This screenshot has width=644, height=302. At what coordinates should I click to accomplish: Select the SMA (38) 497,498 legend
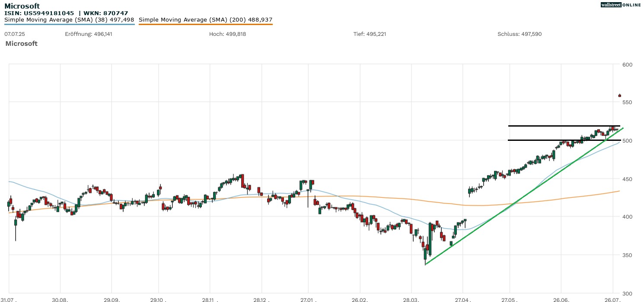[x=69, y=20]
